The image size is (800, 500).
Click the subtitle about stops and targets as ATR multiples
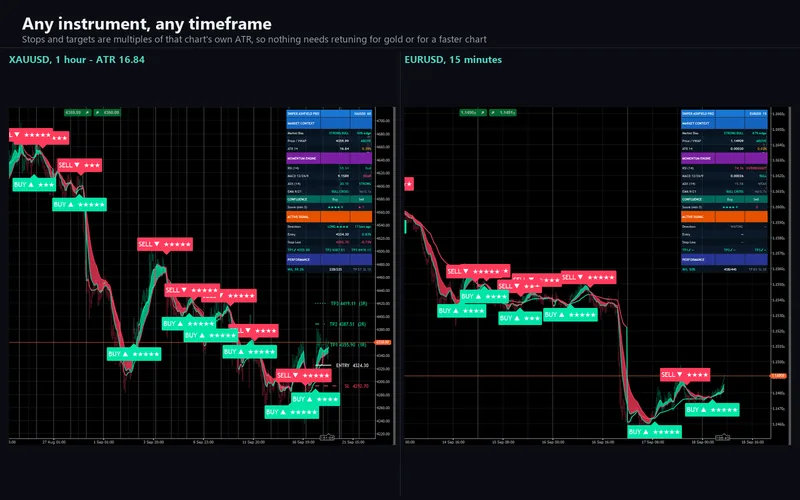(254, 39)
